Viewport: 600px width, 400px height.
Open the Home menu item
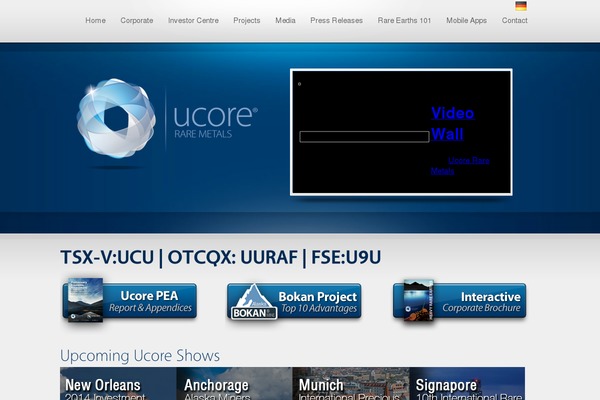pyautogui.click(x=95, y=21)
